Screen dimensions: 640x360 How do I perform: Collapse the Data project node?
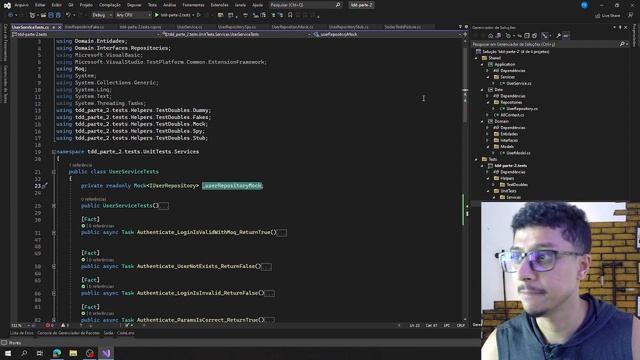click(482, 90)
